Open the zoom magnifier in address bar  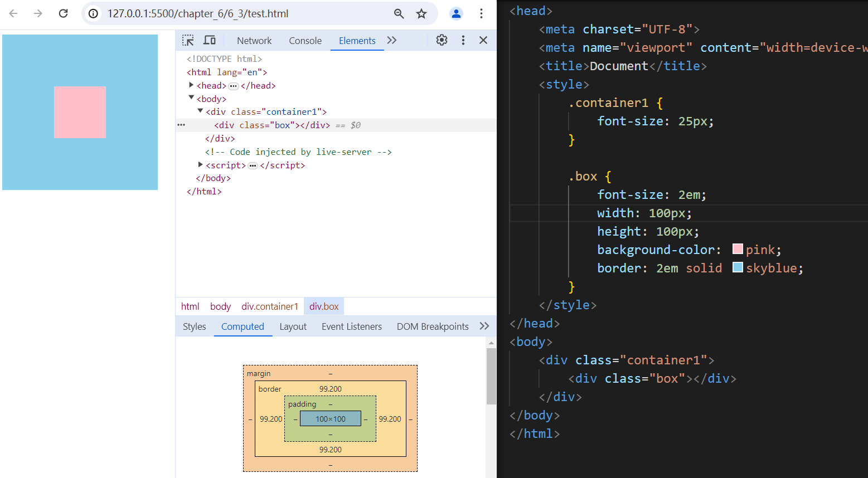(399, 13)
